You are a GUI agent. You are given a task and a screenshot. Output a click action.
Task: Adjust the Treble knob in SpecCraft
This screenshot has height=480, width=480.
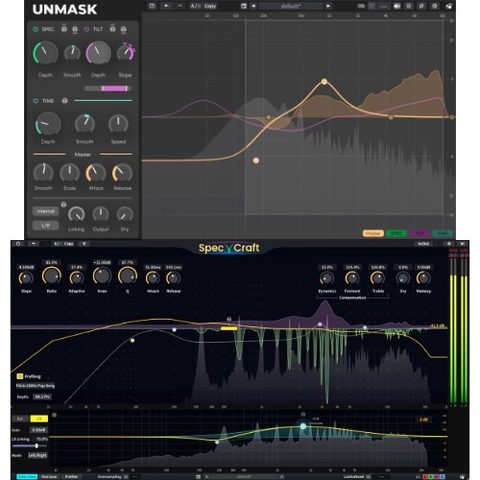click(x=378, y=278)
